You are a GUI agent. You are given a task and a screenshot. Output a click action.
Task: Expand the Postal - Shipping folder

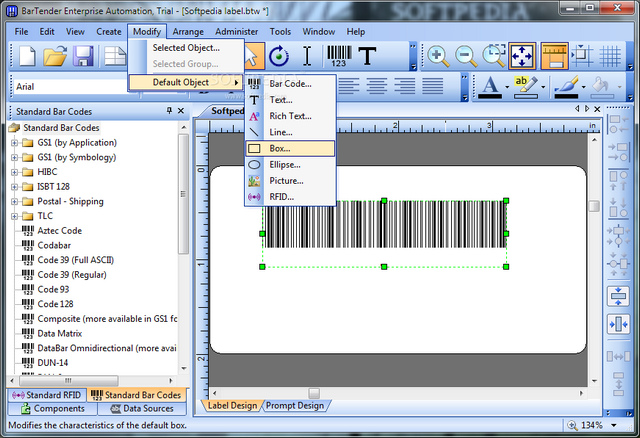tap(14, 202)
